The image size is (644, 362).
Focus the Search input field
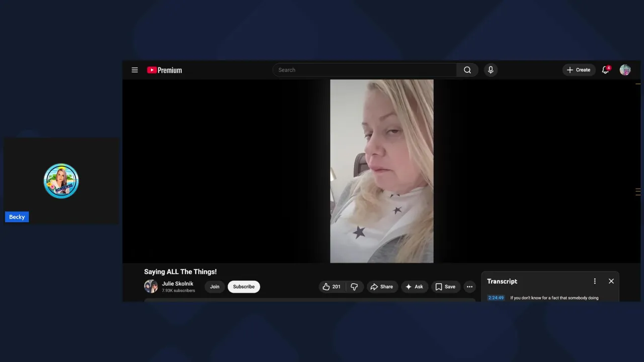click(x=365, y=70)
